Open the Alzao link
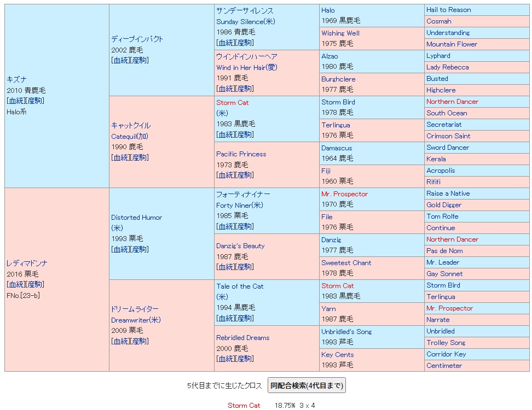Screen dimensions: 532x410 [x=329, y=56]
